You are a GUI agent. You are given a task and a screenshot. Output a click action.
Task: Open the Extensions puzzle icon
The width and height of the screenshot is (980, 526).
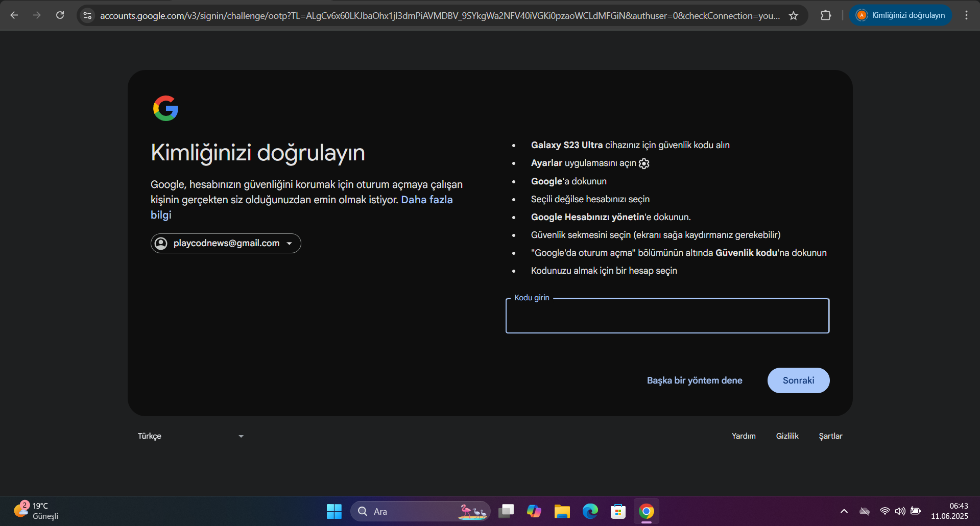click(x=826, y=15)
